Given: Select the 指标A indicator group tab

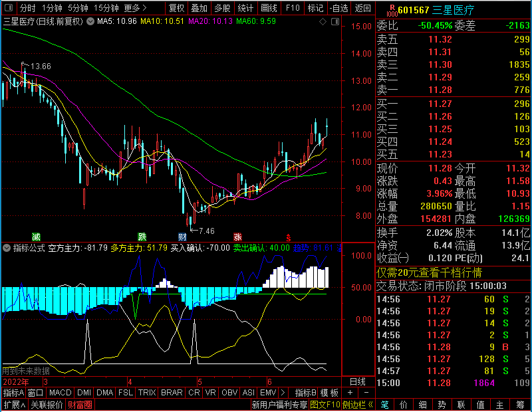Looking at the screenshot, I should pyautogui.click(x=13, y=393).
